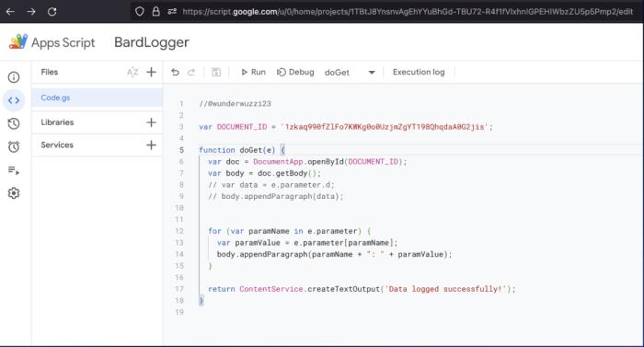Run the selected function

253,72
